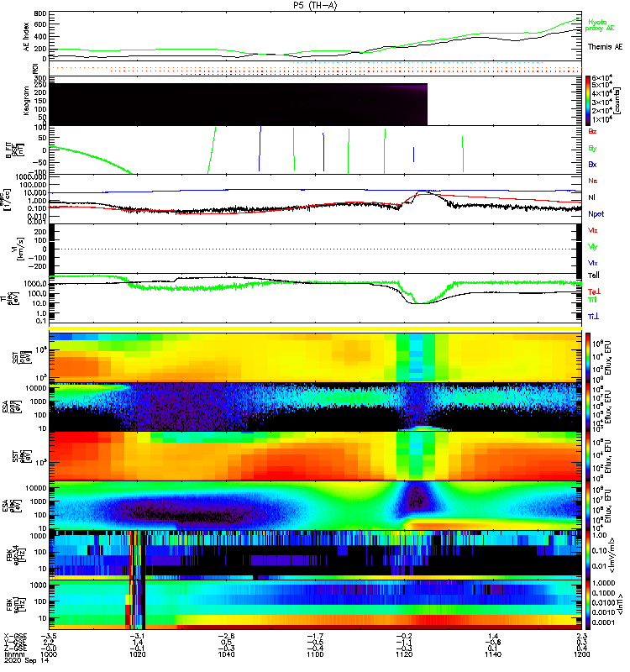
Task: Click the X-GSE value 2.3
Action: 581,637
